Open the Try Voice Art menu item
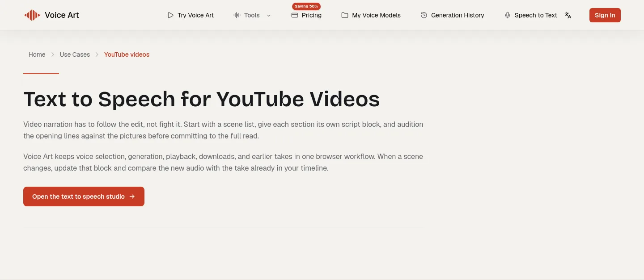 coord(191,15)
